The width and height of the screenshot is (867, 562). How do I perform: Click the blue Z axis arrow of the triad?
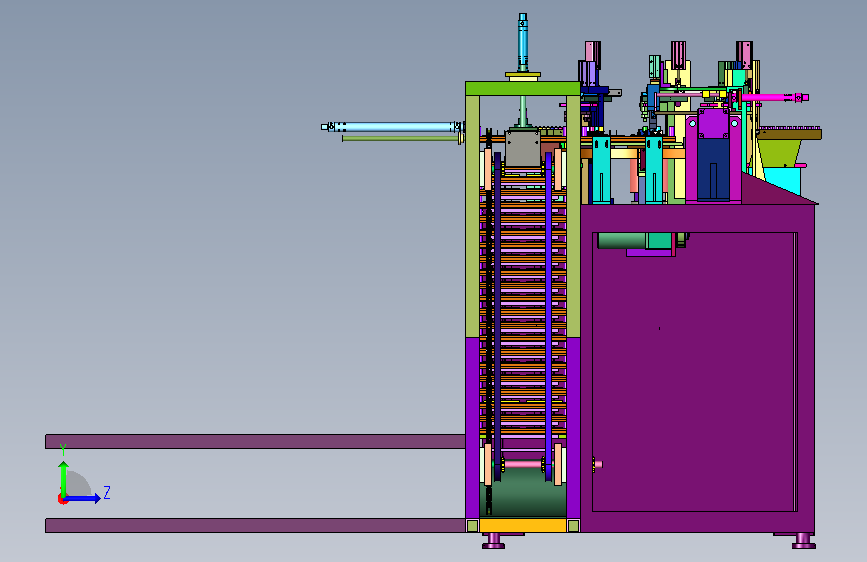pyautogui.click(x=83, y=498)
